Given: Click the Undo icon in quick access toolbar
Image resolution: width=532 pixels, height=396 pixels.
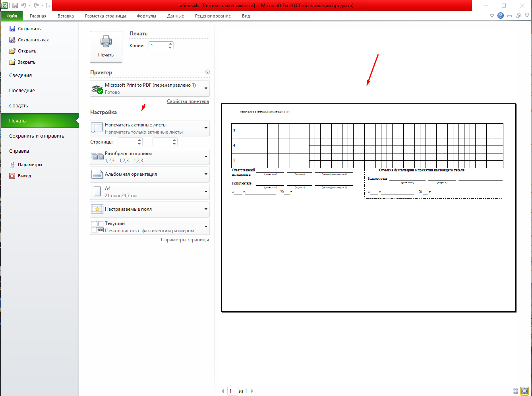Looking at the screenshot, I should (24, 6).
